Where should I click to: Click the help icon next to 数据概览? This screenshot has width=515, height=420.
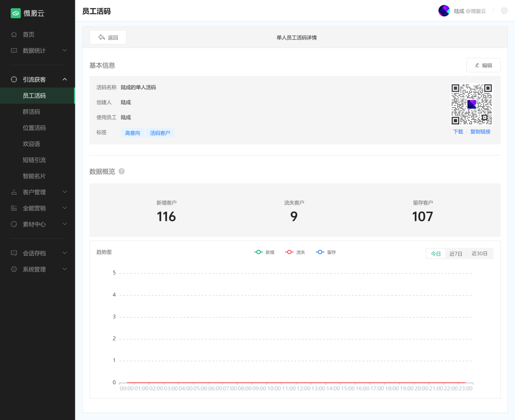point(122,172)
